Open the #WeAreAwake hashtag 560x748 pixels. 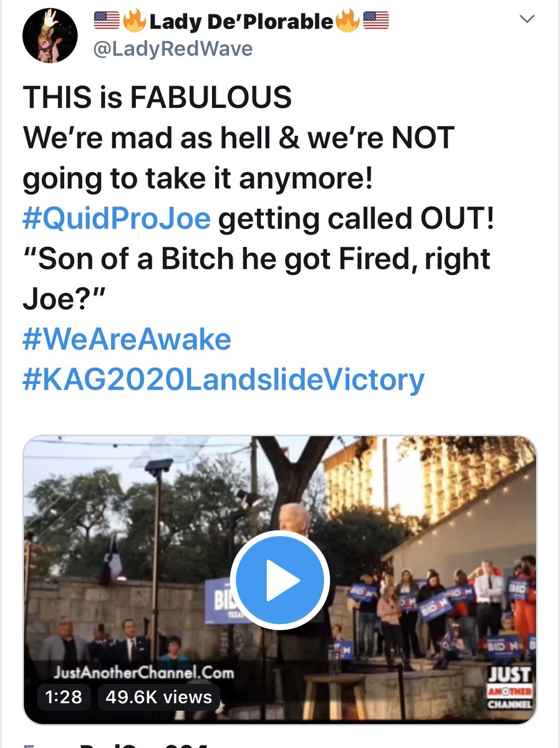[127, 339]
